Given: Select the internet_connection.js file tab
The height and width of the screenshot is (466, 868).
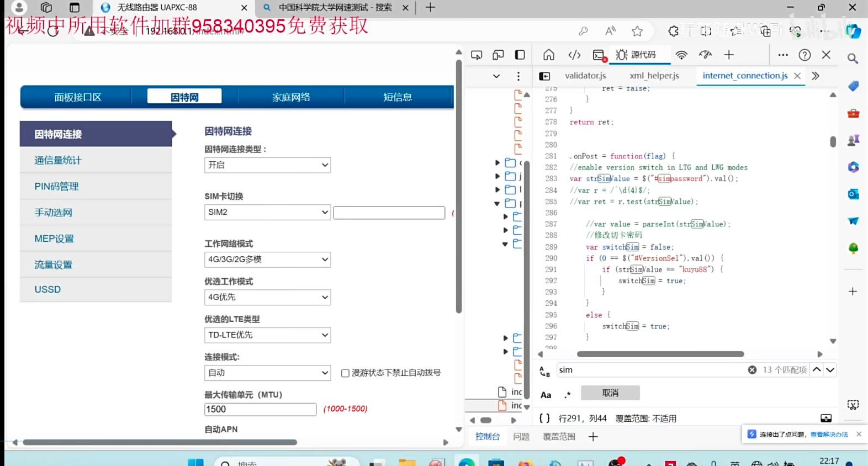Looking at the screenshot, I should tap(745, 76).
